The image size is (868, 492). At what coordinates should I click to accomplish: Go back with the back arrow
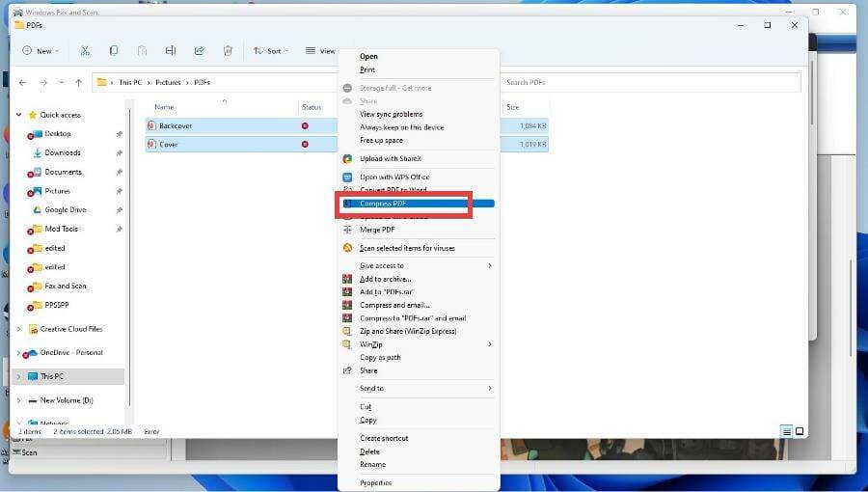[23, 82]
